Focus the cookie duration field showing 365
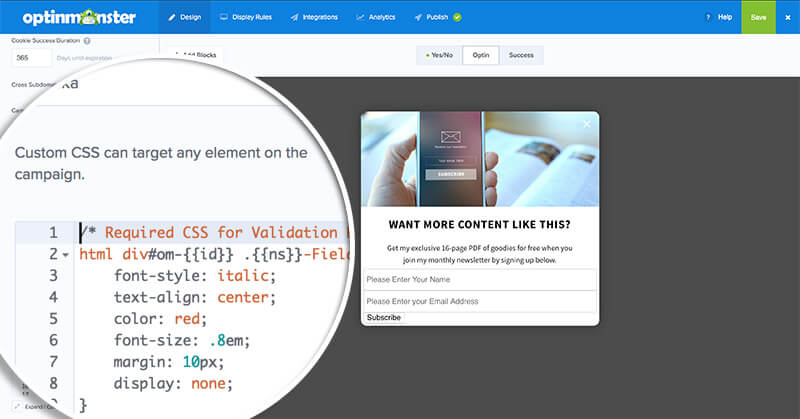The image size is (800, 419). 32,58
